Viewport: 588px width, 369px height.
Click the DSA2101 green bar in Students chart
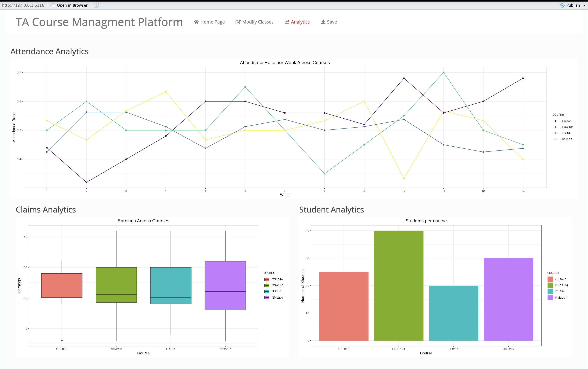click(x=399, y=286)
